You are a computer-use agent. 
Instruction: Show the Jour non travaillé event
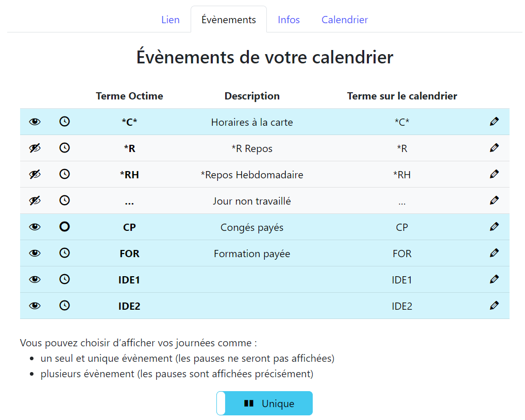point(35,200)
